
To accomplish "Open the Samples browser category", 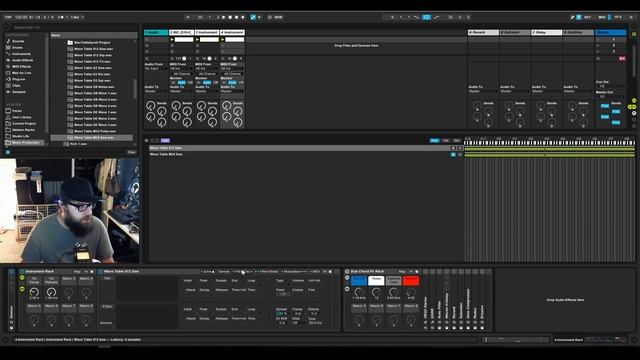I will [x=19, y=92].
